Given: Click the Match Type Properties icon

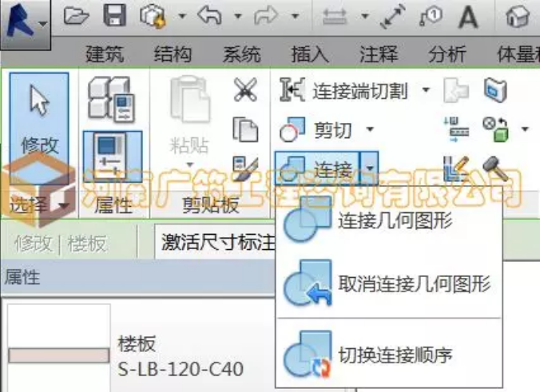Looking at the screenshot, I should click(x=245, y=169).
